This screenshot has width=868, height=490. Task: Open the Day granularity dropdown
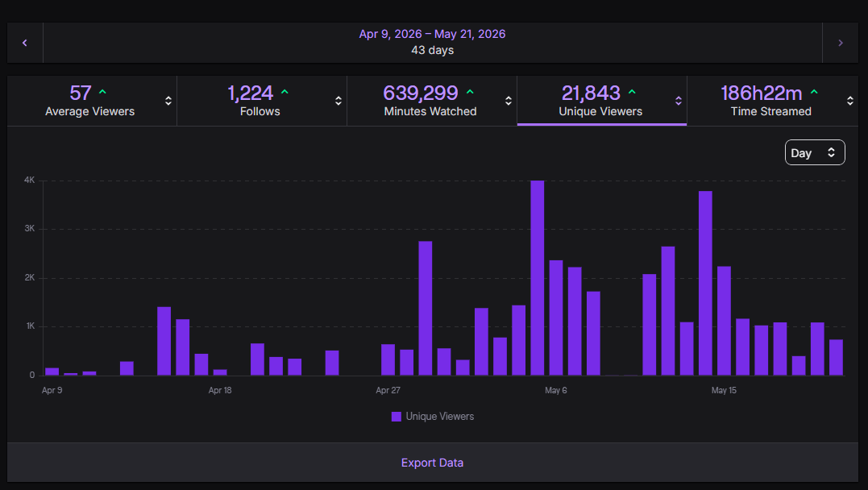point(815,153)
